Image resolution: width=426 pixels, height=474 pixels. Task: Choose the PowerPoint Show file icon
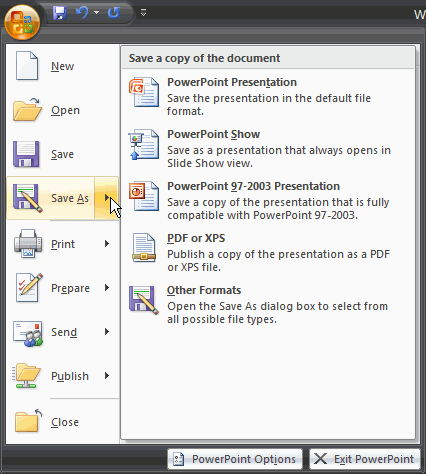point(144,144)
